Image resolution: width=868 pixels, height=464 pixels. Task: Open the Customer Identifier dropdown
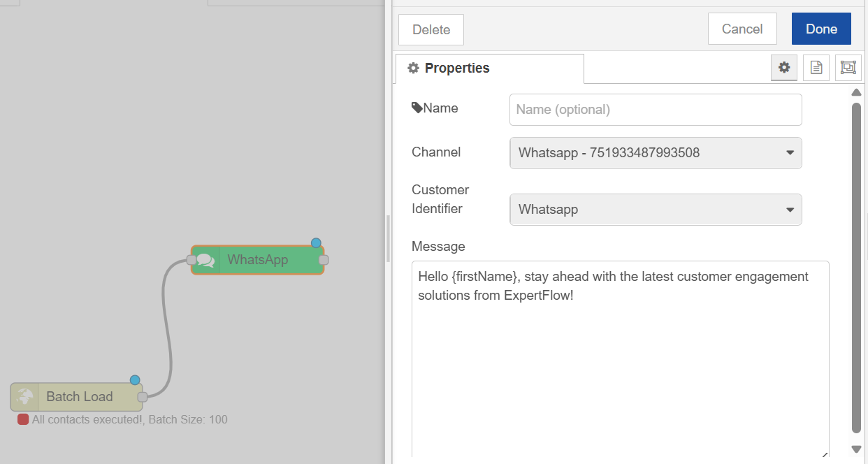pyautogui.click(x=655, y=209)
